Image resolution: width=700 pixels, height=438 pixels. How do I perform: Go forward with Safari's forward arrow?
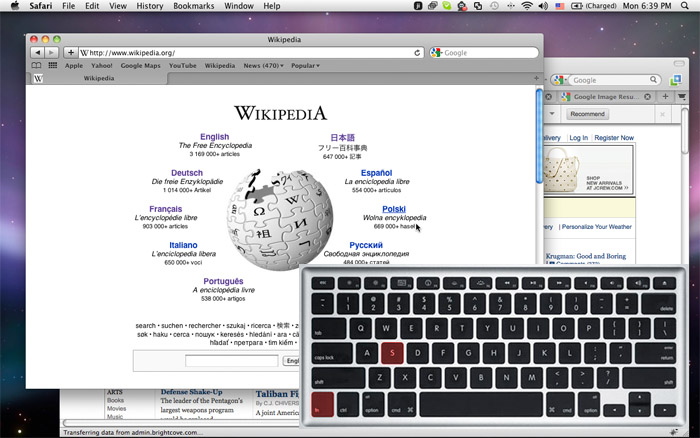[51, 53]
